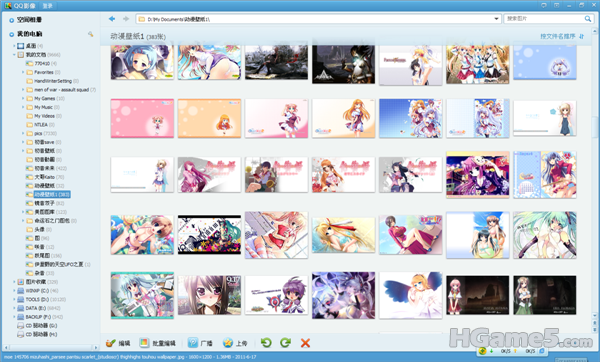Click the sidebar horizontal scroll right arrow
The width and height of the screenshot is (600, 362).
(x=96, y=347)
